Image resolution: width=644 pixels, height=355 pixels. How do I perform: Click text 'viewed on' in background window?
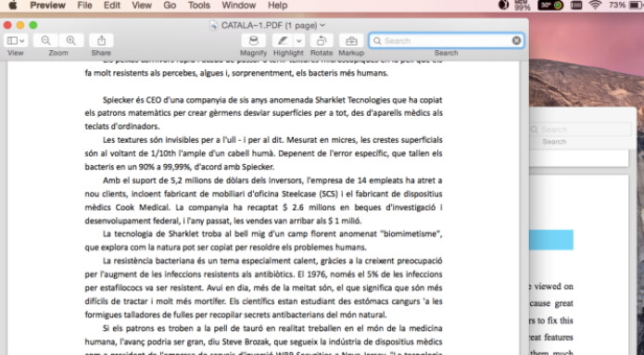coord(553,286)
